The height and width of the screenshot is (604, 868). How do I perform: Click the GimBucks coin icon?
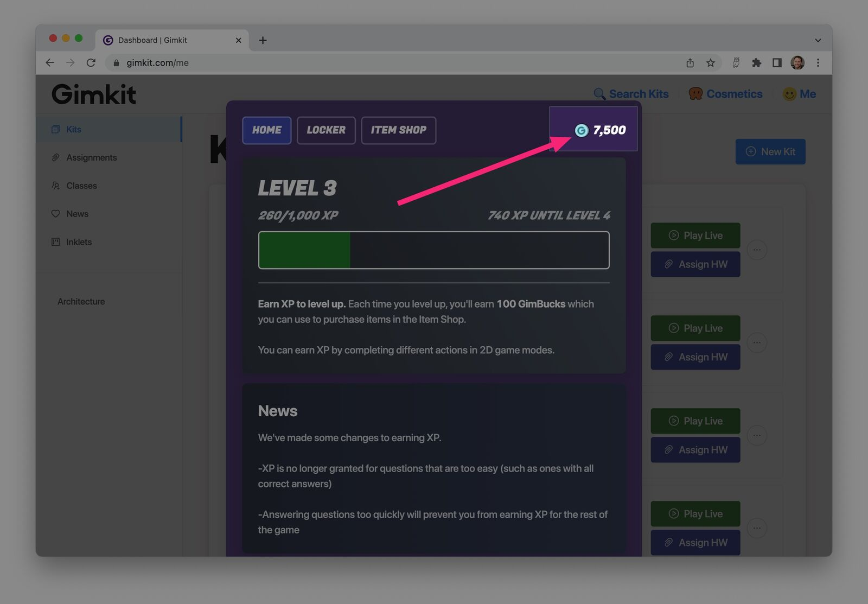coord(582,130)
